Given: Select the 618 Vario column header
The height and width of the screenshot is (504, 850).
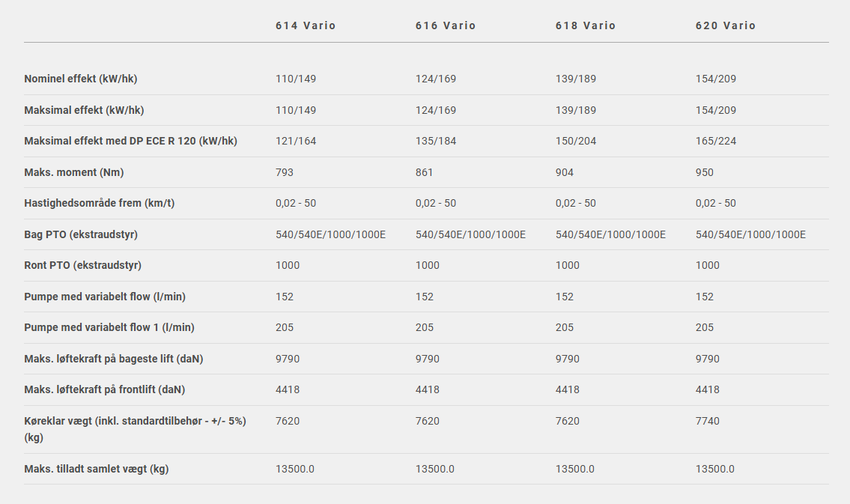Looking at the screenshot, I should [586, 25].
